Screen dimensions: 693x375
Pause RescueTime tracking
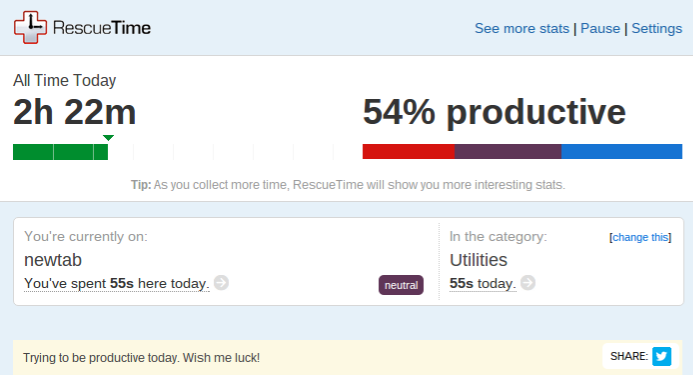600,28
